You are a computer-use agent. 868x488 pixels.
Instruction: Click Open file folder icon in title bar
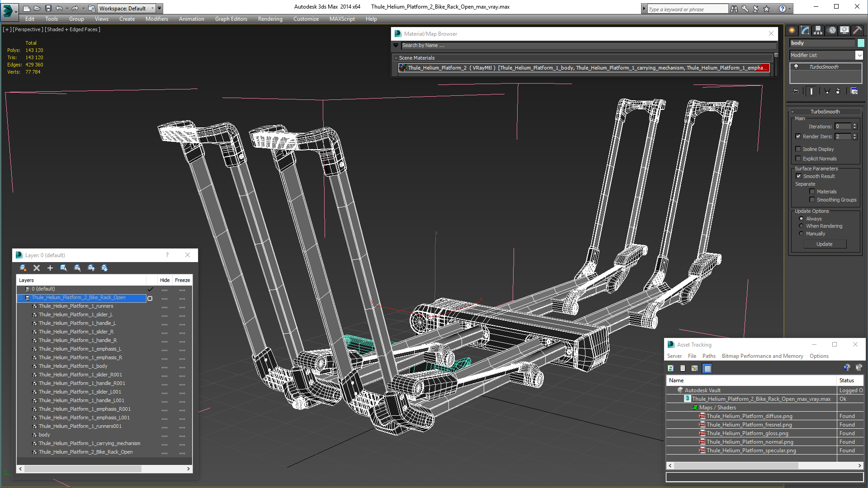(x=37, y=8)
